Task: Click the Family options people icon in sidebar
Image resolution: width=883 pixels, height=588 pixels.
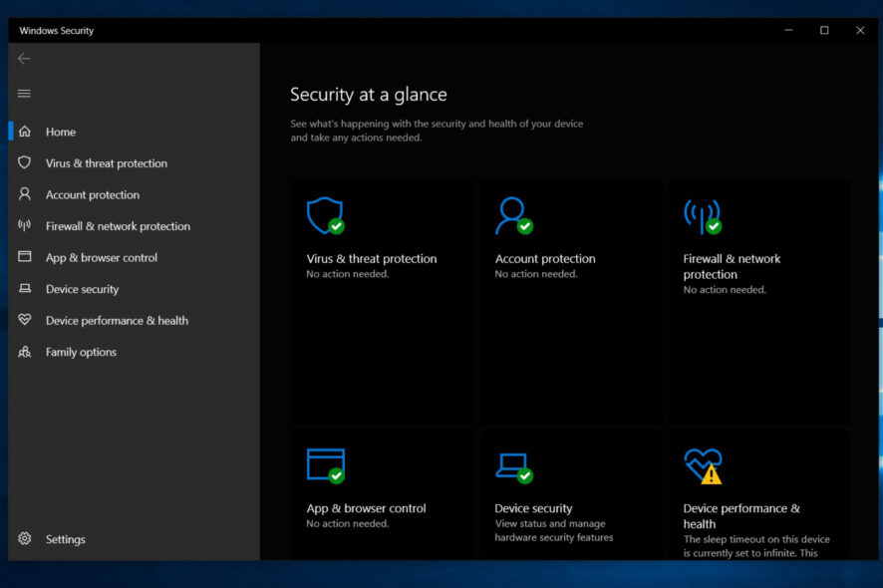Action: tap(24, 352)
